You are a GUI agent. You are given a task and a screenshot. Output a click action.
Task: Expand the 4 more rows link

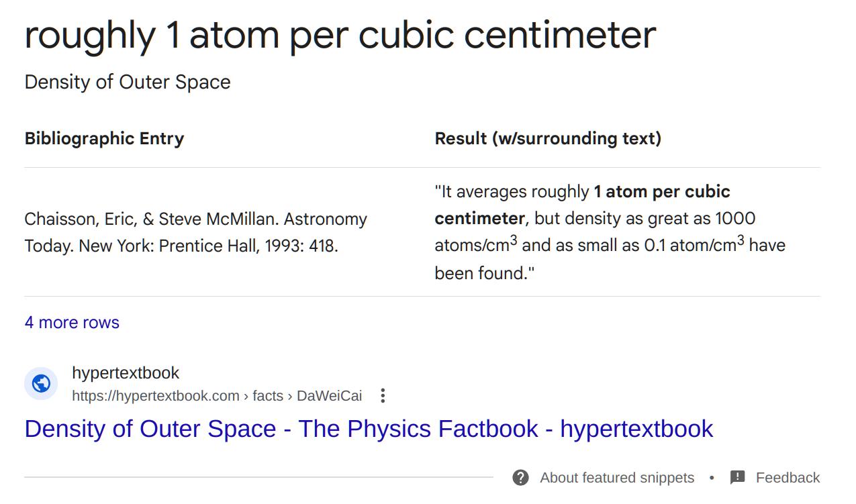72,322
